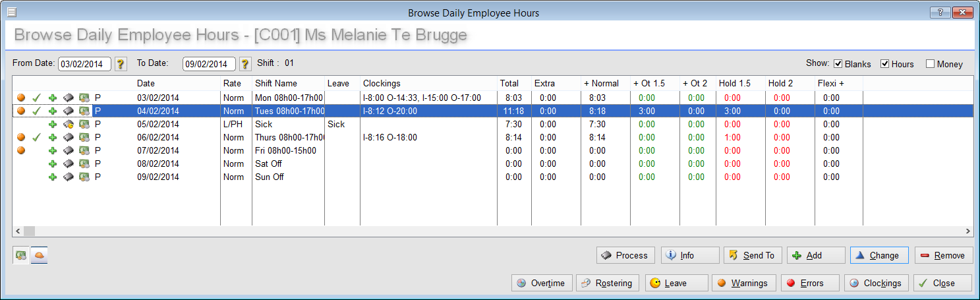Viewport: 980px width, 300px height.
Task: Click the processor chip icon on 08/02/2014 row
Action: point(69,164)
